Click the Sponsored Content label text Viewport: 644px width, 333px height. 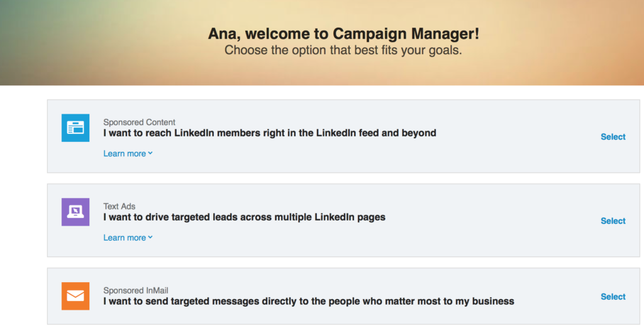click(139, 123)
